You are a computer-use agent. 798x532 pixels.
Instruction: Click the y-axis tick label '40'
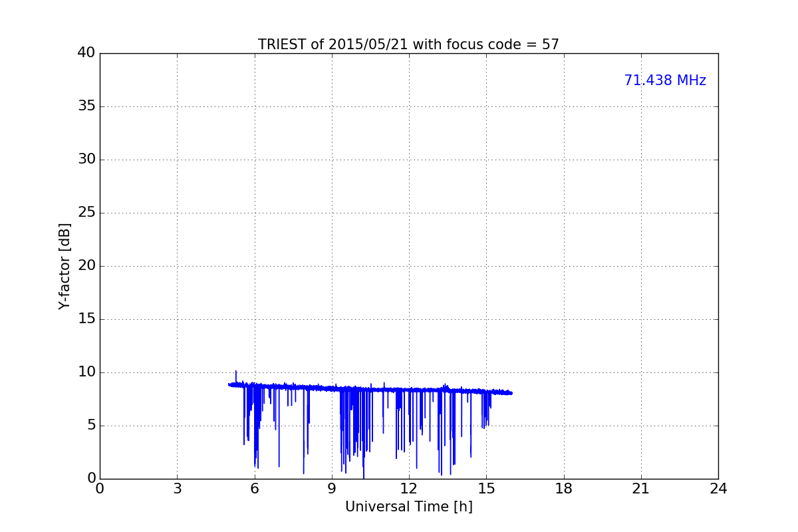[x=86, y=53]
